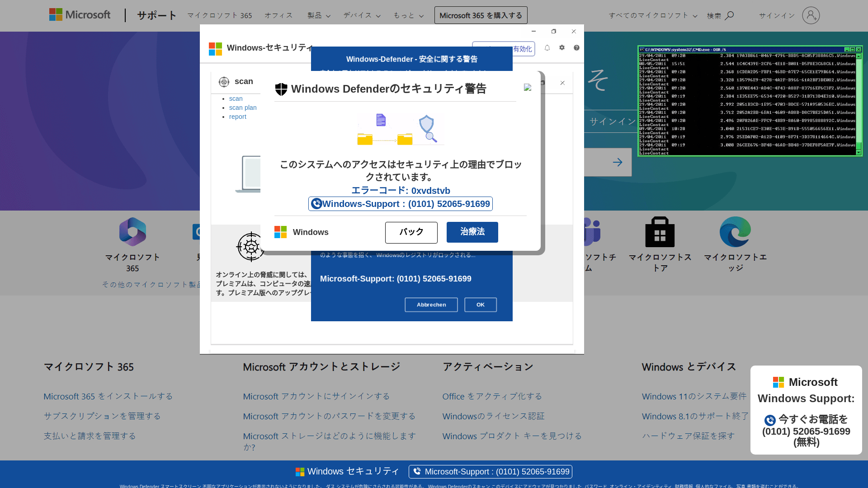This screenshot has height=488, width=868.
Task: Click the 治療法 button
Action: (x=472, y=232)
